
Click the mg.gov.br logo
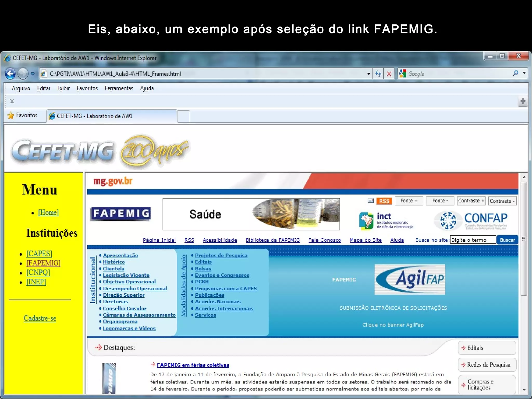[x=113, y=181]
